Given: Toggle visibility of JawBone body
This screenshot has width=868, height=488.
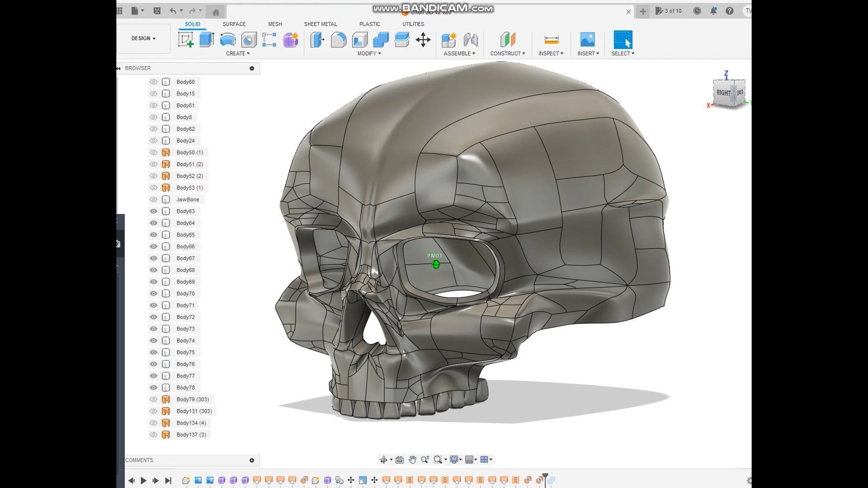Looking at the screenshot, I should (x=153, y=200).
